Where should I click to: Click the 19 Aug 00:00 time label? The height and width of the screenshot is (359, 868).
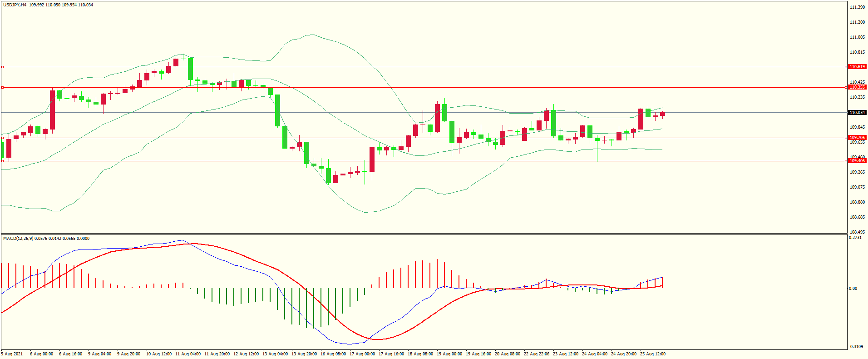449,354
